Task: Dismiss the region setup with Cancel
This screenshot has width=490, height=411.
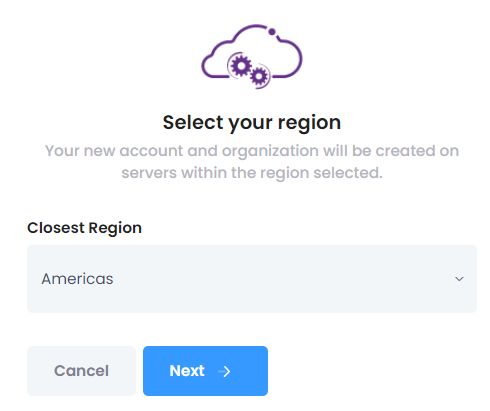Action: click(81, 371)
